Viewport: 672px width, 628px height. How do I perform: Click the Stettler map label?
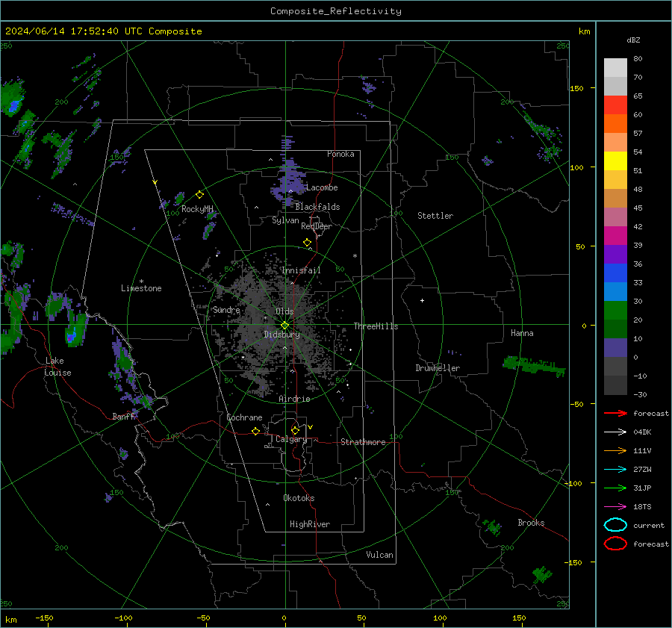(x=435, y=216)
